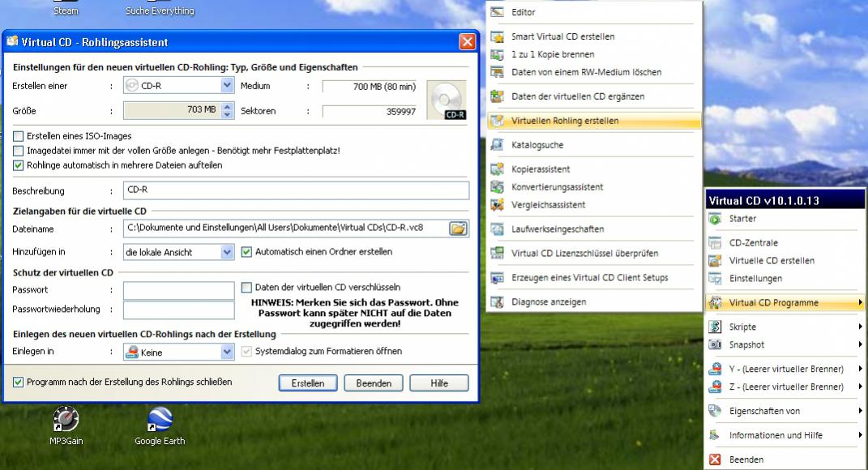Open the Einlegen in Keine dropdown
Screen dimensions: 868x470
click(x=226, y=352)
